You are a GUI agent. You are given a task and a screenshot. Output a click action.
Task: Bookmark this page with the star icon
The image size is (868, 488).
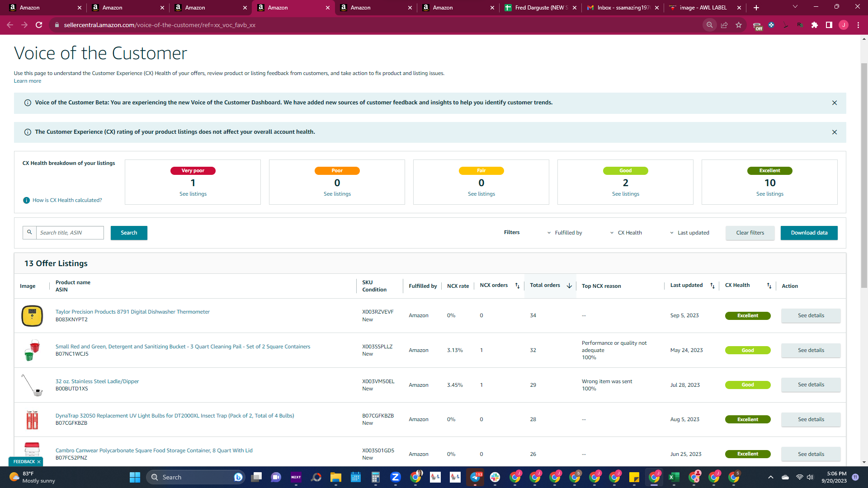(739, 25)
